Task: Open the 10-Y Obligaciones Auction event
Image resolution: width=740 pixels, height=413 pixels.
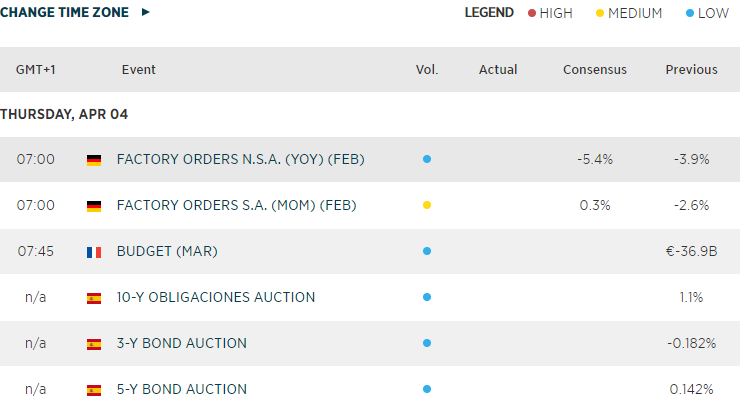Action: [216, 298]
